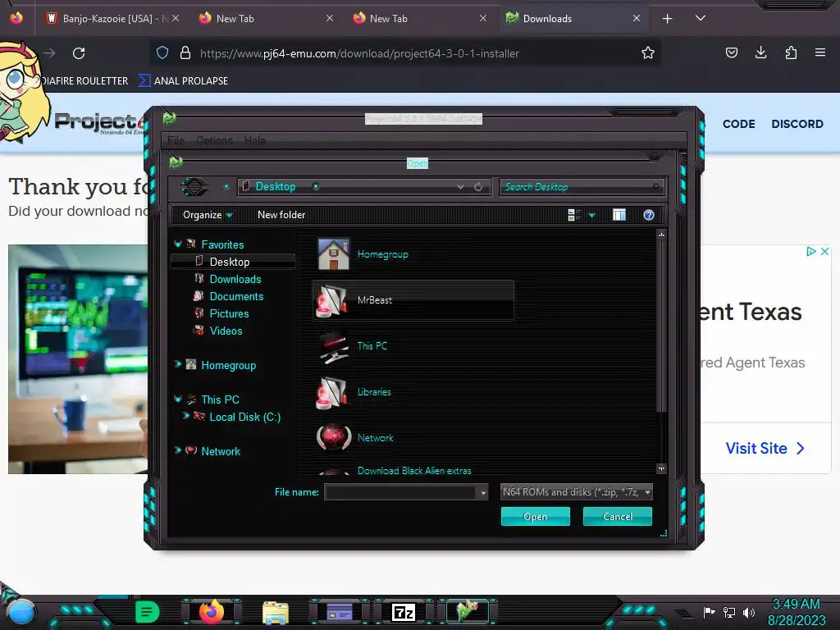Open Firefox from the taskbar

click(211, 612)
